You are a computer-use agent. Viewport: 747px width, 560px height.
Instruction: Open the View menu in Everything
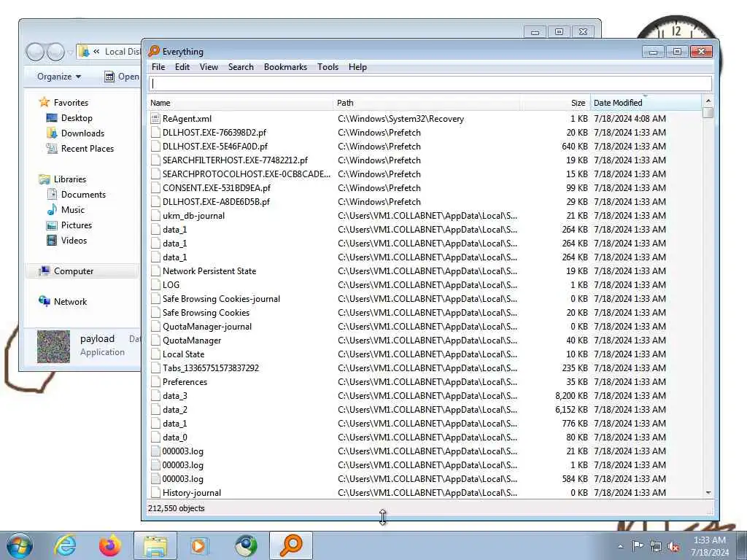point(209,67)
